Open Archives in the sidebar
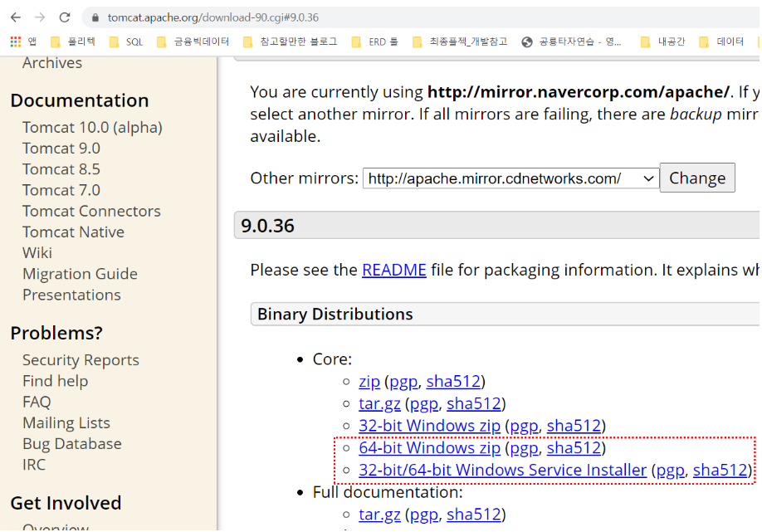Viewport: 762px width, 532px height. (52, 63)
